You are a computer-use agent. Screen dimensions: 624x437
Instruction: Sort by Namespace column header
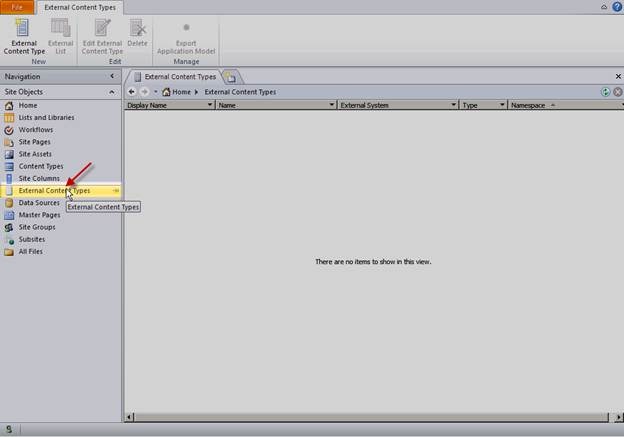click(x=528, y=105)
